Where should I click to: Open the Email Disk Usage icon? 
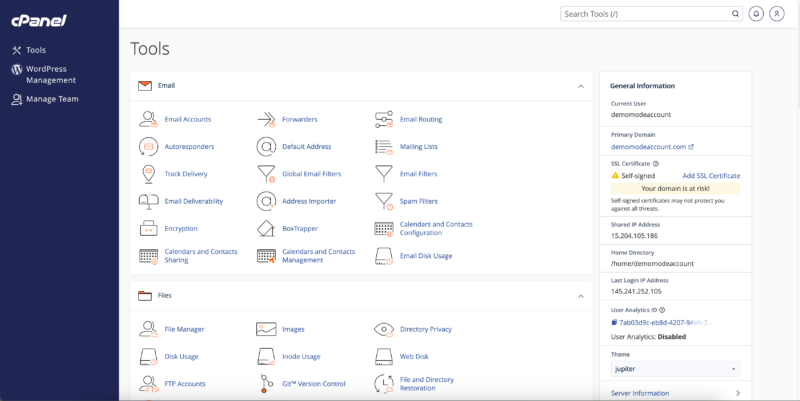point(384,256)
